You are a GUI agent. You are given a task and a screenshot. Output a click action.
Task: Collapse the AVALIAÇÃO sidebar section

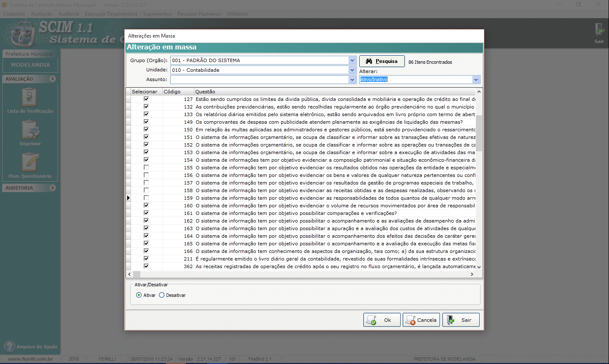point(52,79)
